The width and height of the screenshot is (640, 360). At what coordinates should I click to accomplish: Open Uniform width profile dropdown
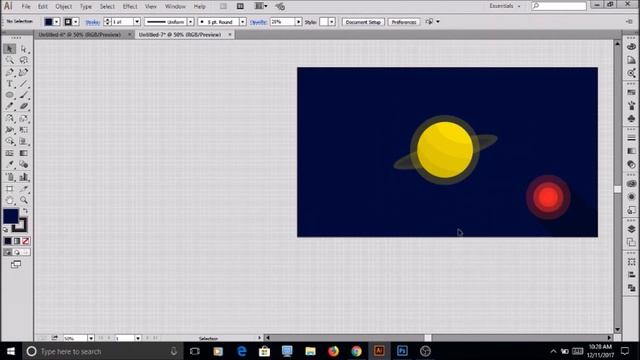point(190,22)
